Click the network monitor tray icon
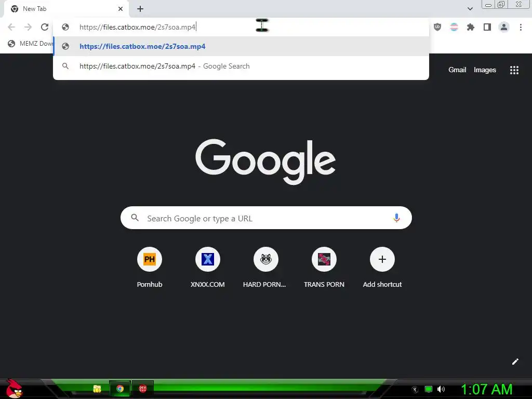 429,389
